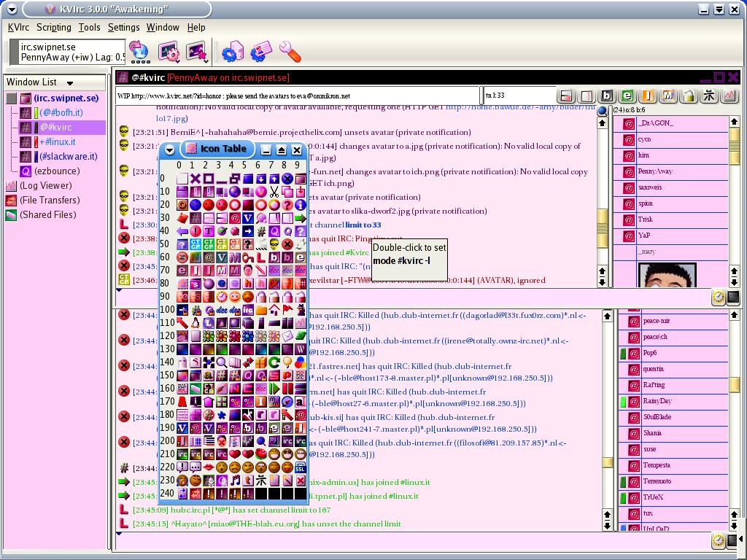Open dropdown of the monitor-with-star toolbar icon
The width and height of the screenshot is (747, 560).
[206, 61]
